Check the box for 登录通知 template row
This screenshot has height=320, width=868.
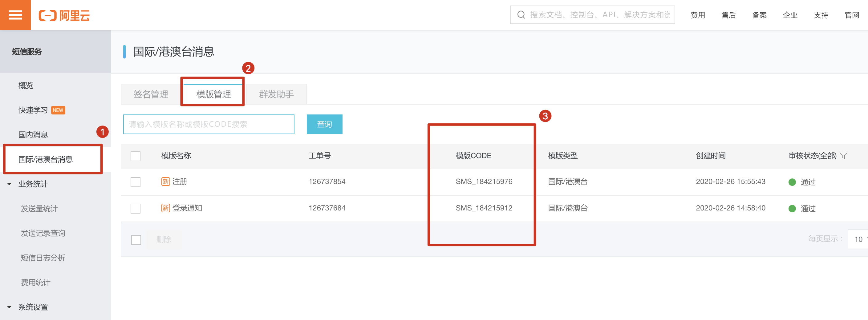(136, 209)
